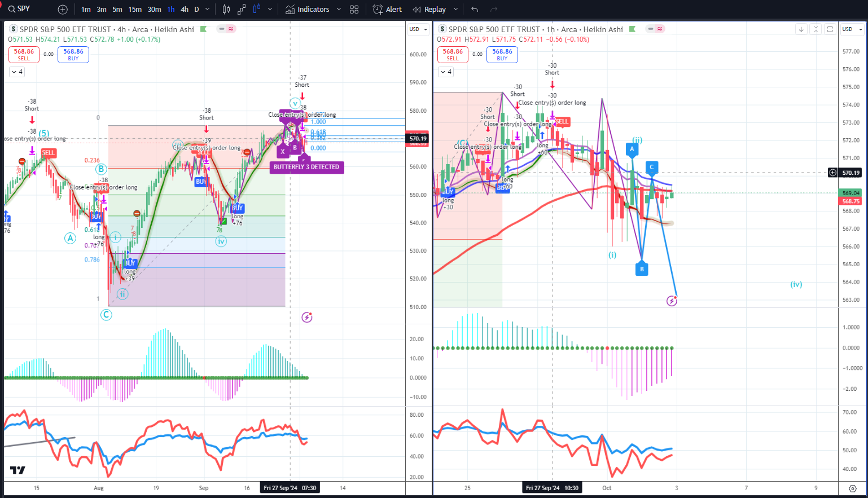Click the Fri 27 Sep '24 07:30 time label
The image size is (868, 498).
(290, 488)
